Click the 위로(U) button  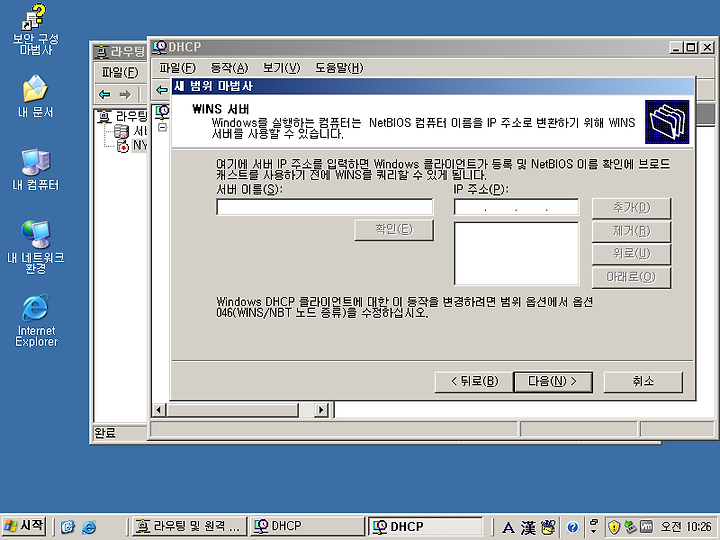(x=631, y=254)
